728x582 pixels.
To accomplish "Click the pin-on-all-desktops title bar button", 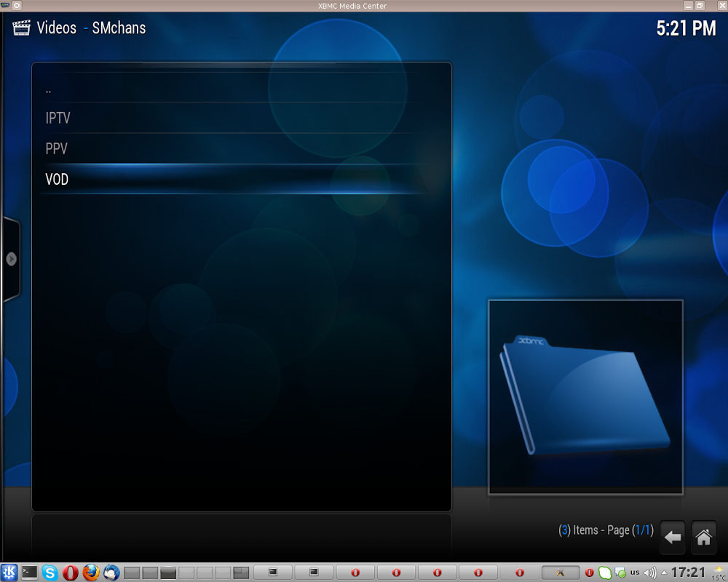I will 17,6.
